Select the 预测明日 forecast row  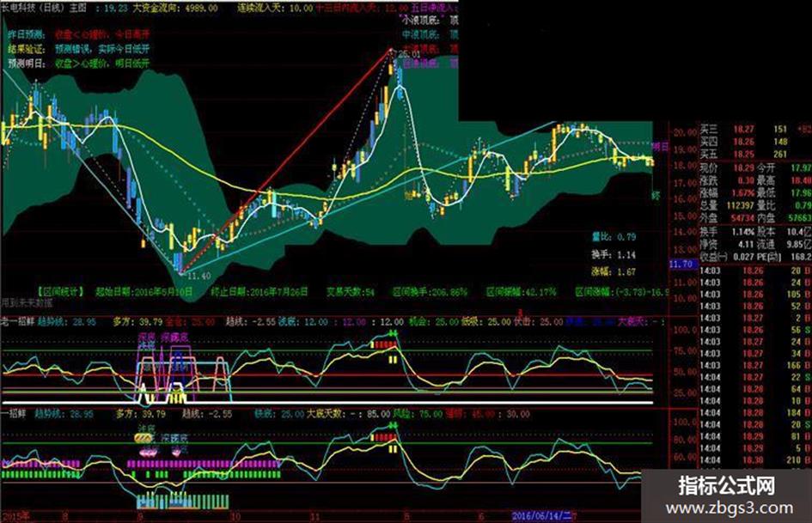[78, 64]
